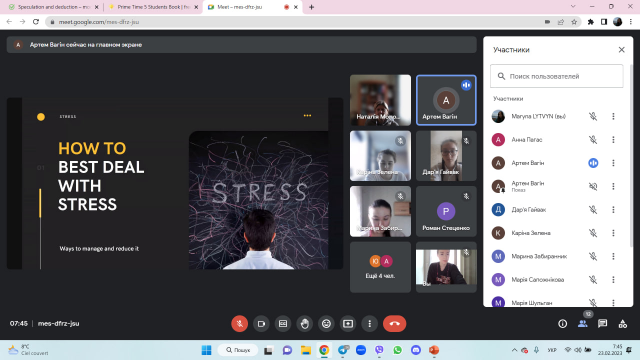Mute Дар'я Гайвак via microphone icon
This screenshot has width=640, height=360.
pyautogui.click(x=593, y=210)
